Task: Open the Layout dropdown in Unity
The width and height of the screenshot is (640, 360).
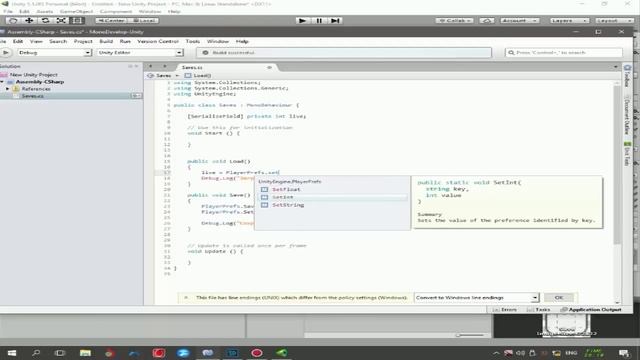Action: (x=613, y=20)
